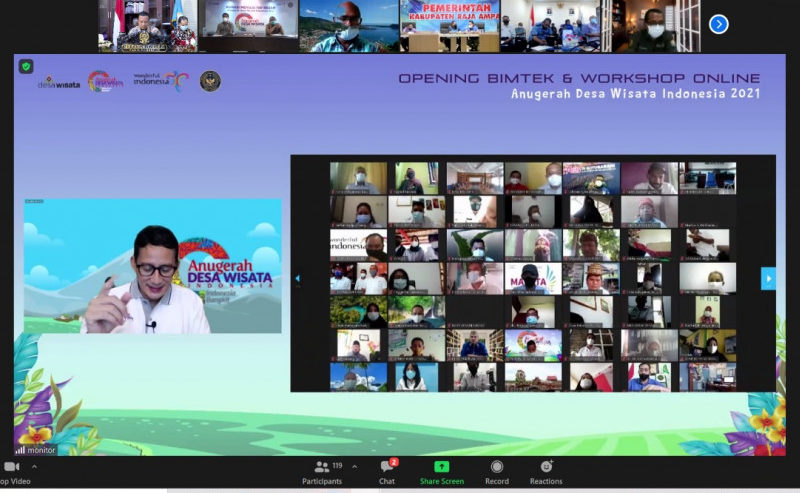Click the gallery's right page arrow
Screen dimensions: 800x493
coord(768,279)
